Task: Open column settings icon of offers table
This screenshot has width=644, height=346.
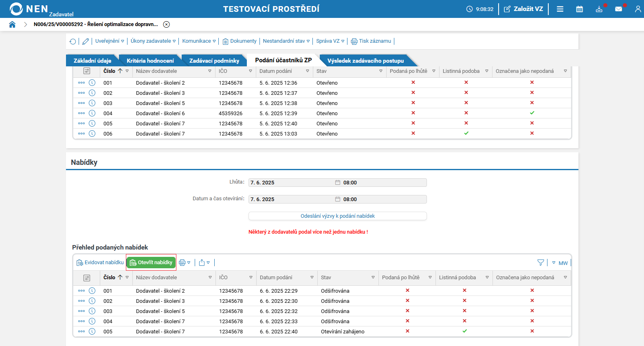Action: tap(87, 278)
